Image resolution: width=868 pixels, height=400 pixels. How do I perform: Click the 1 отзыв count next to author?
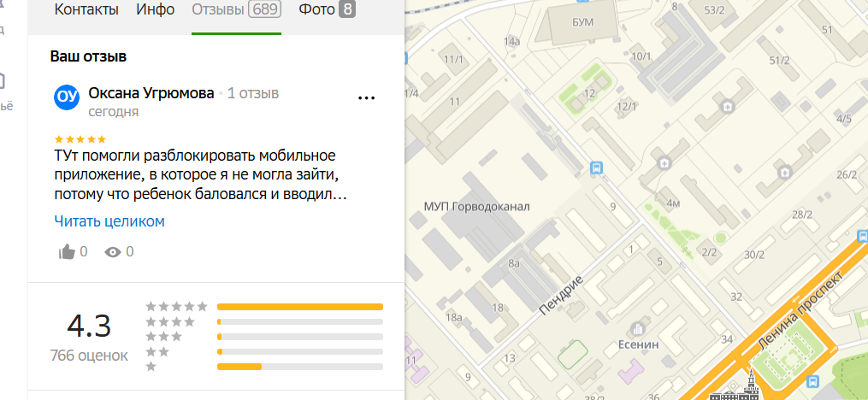click(x=253, y=93)
